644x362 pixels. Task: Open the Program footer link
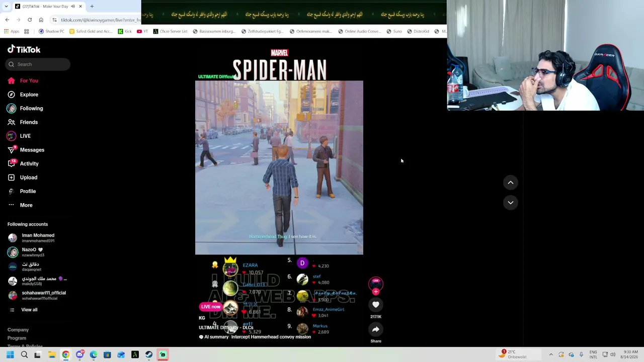pos(17,338)
